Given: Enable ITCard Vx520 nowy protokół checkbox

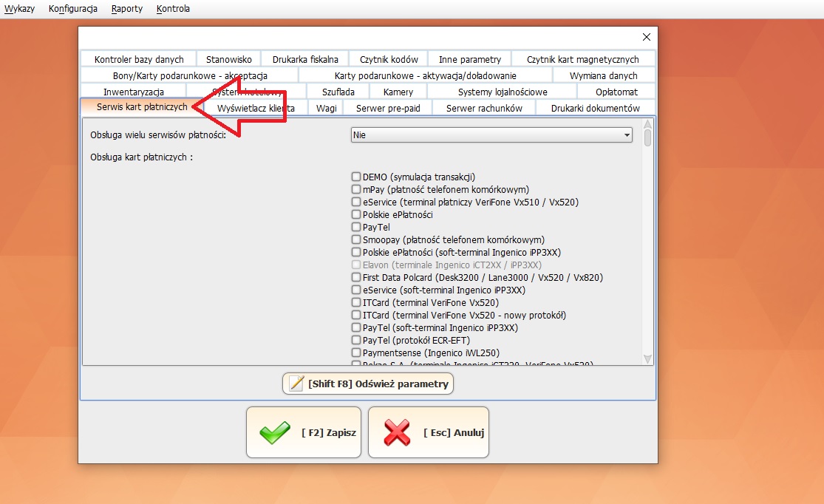Looking at the screenshot, I should click(x=356, y=316).
